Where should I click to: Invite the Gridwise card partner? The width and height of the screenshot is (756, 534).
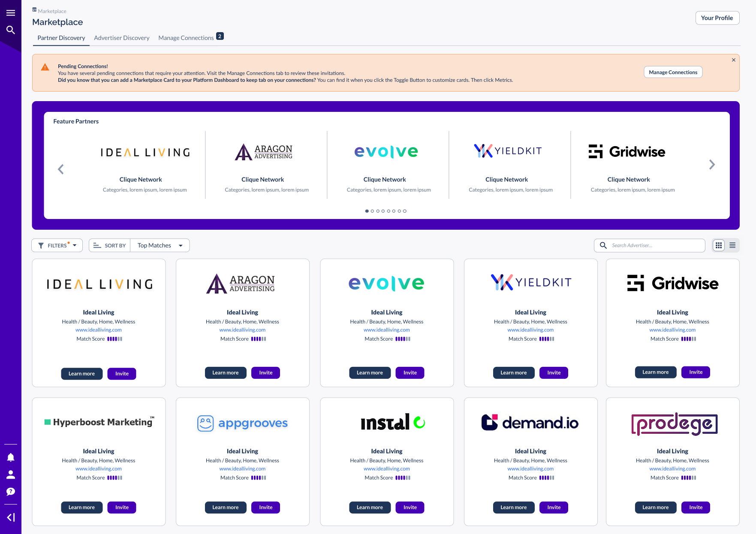click(696, 372)
